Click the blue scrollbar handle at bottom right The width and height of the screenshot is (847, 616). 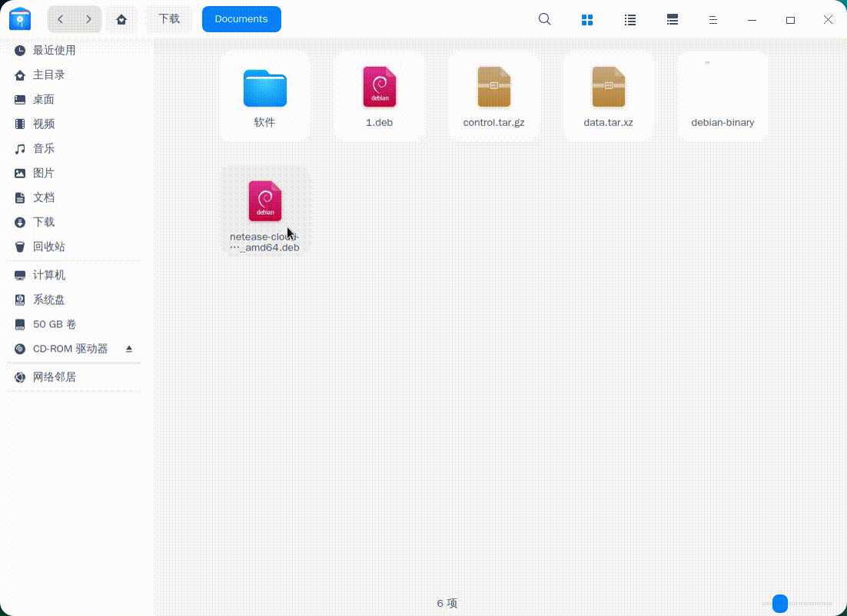point(781,603)
